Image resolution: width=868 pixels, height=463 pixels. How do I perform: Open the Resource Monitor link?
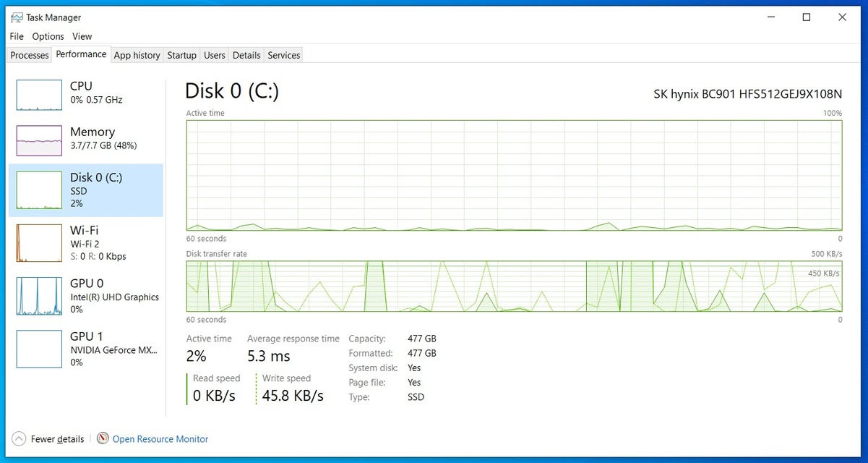(160, 439)
